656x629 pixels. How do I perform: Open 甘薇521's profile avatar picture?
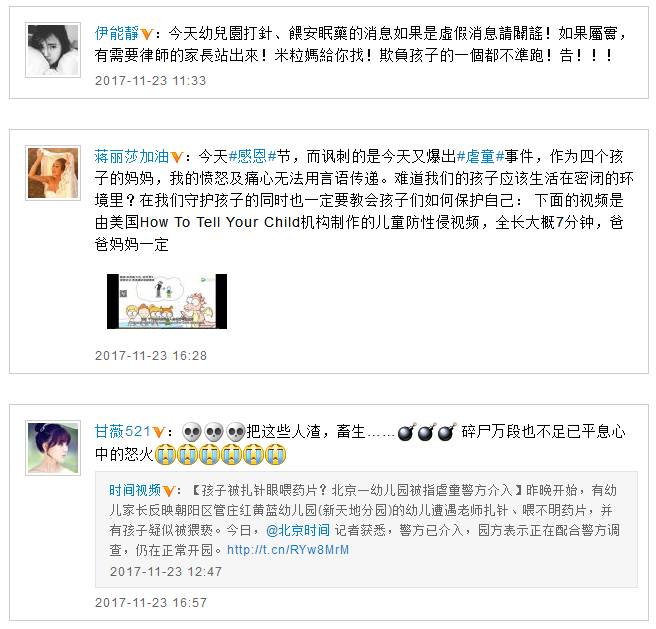point(53,448)
